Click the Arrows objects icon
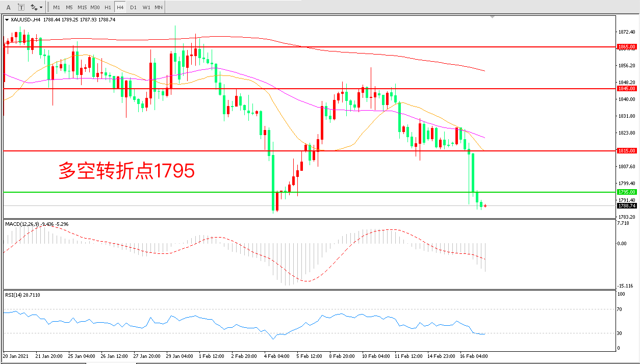 click(34, 7)
